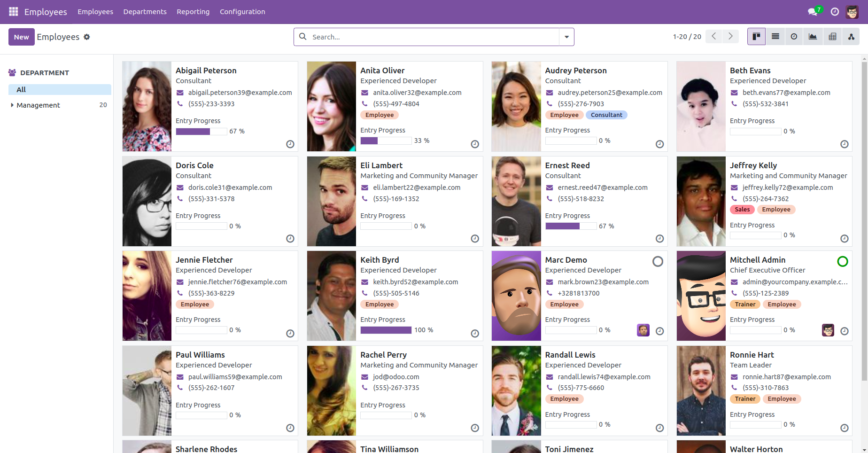Click Consultant tag on Audrey Peterson
868x453 pixels.
tap(606, 115)
